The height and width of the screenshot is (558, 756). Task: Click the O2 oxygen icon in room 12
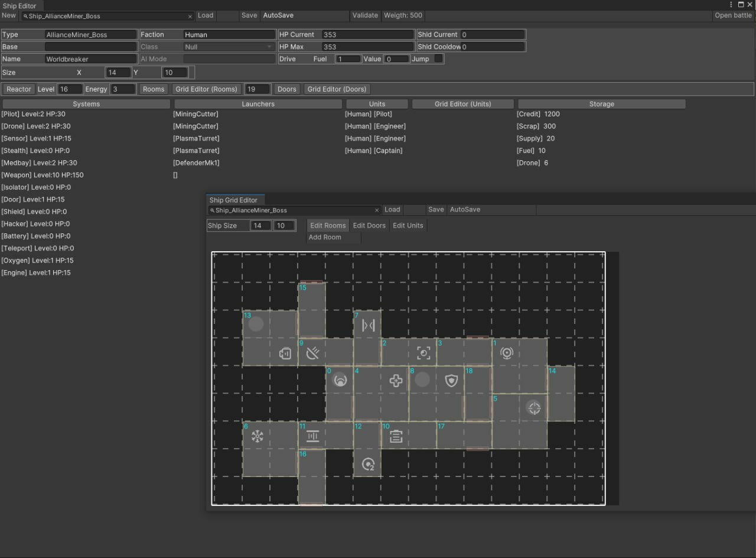click(368, 465)
